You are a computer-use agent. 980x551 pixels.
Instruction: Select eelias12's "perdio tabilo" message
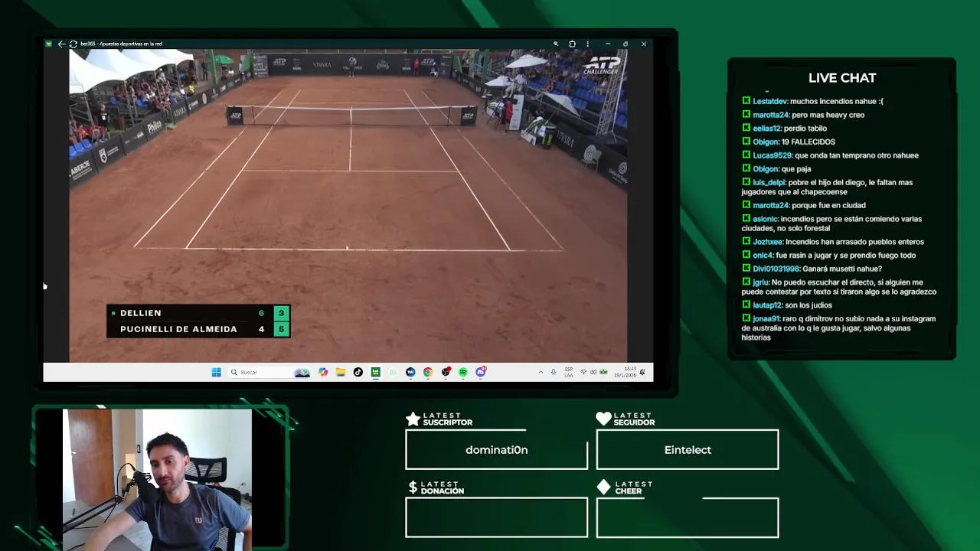click(784, 128)
